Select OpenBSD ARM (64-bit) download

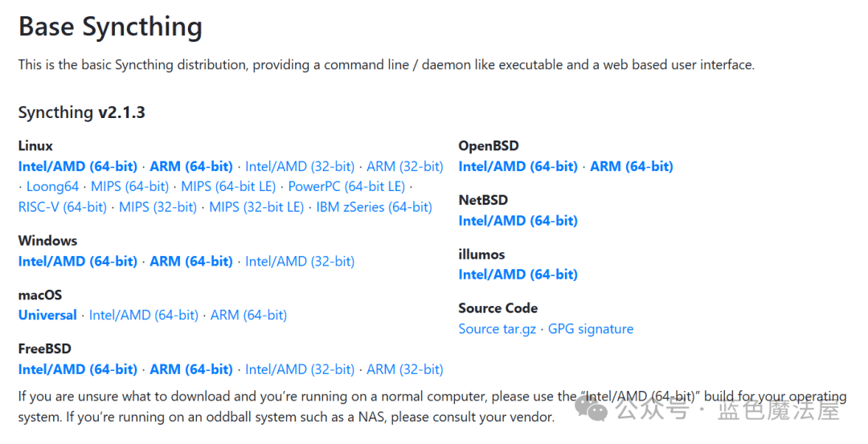point(632,166)
